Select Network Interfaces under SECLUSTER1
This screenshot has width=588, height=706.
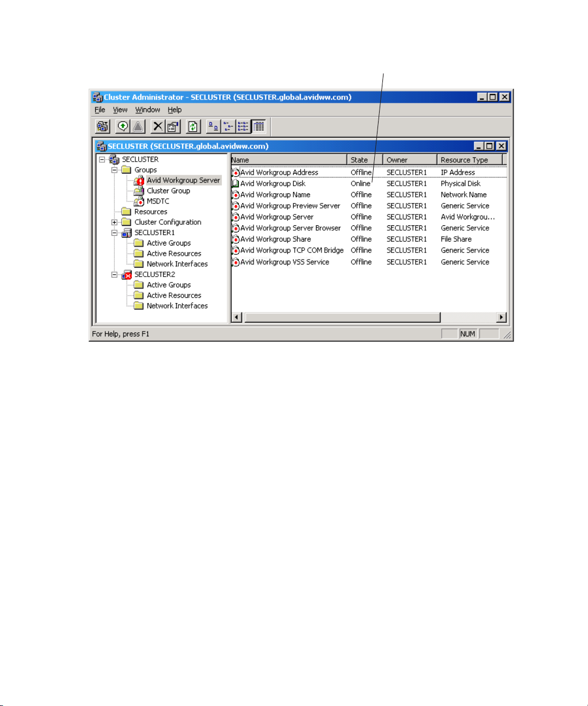(177, 263)
